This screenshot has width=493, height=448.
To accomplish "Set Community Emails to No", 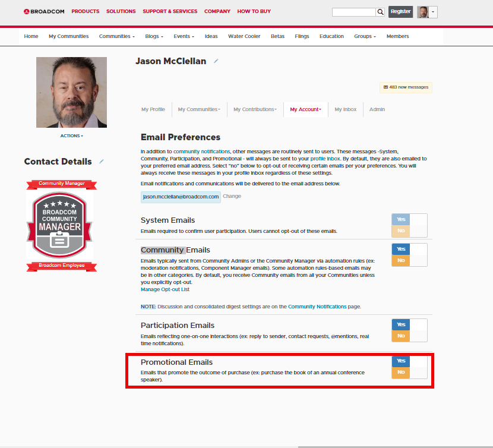I will point(401,260).
